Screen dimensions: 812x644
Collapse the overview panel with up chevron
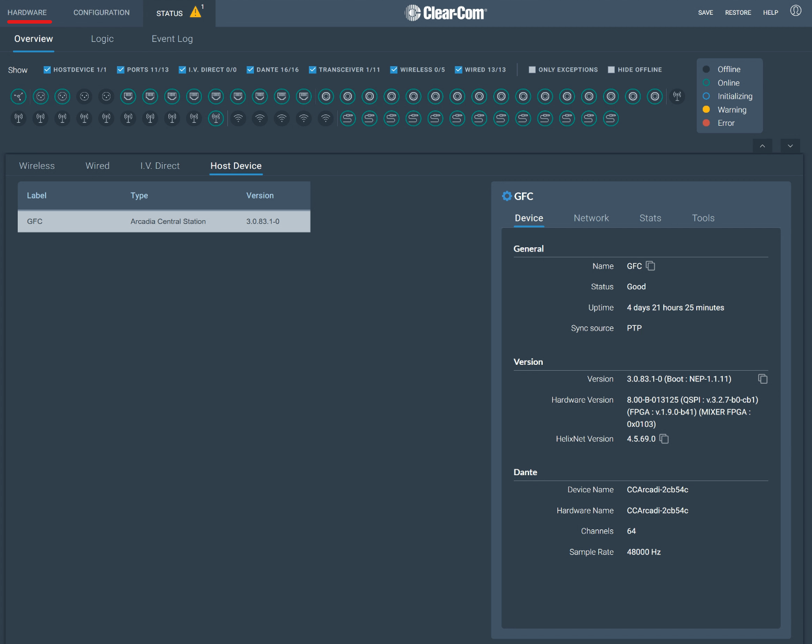762,146
